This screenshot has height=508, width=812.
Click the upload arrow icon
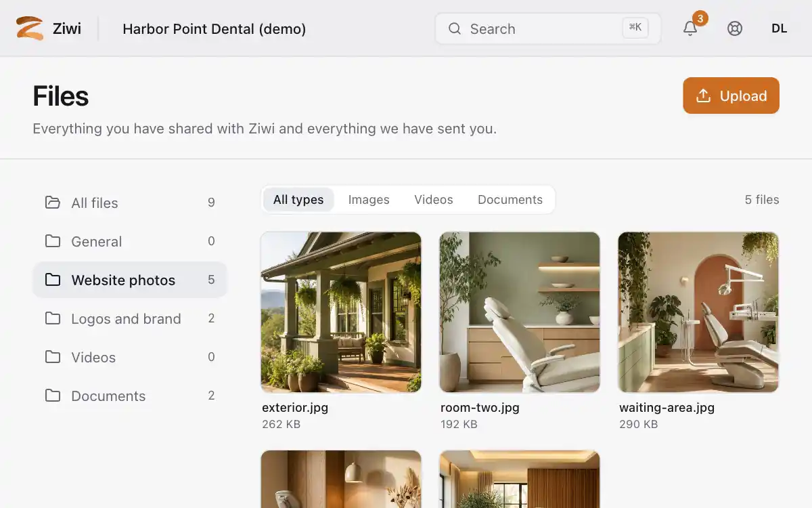pos(703,96)
